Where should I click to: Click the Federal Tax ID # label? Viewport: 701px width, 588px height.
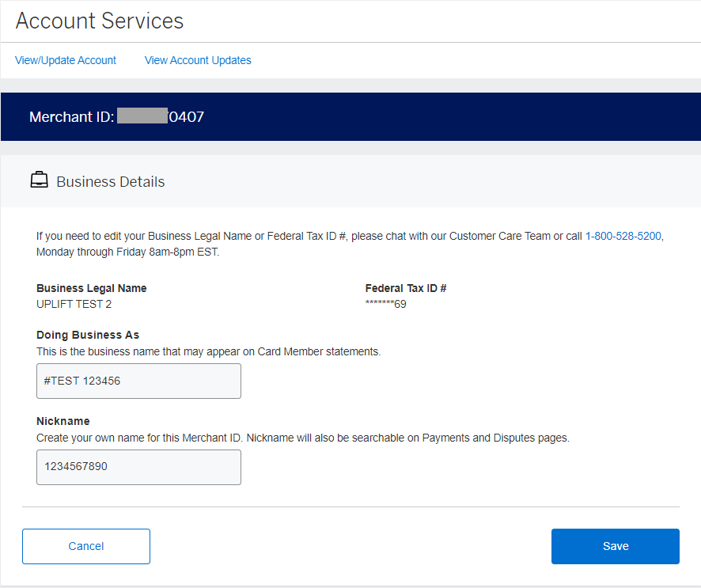pos(406,288)
